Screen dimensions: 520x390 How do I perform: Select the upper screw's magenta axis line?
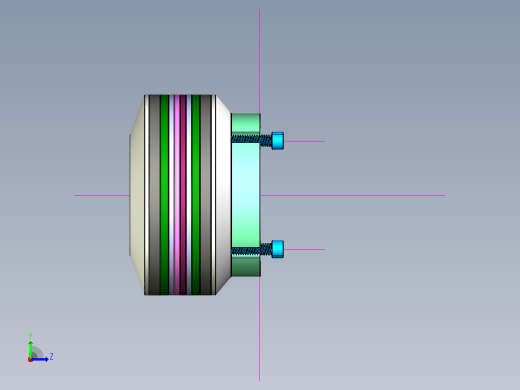(304, 141)
